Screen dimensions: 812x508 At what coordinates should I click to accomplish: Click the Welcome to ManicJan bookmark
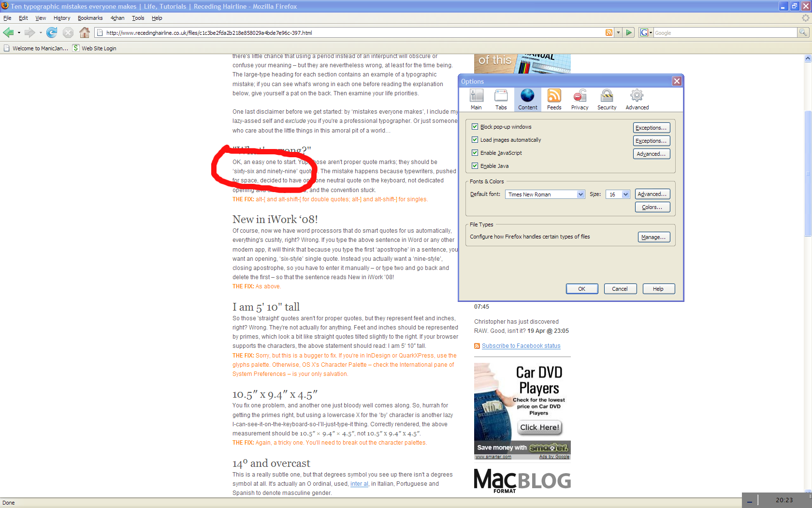[x=36, y=48]
